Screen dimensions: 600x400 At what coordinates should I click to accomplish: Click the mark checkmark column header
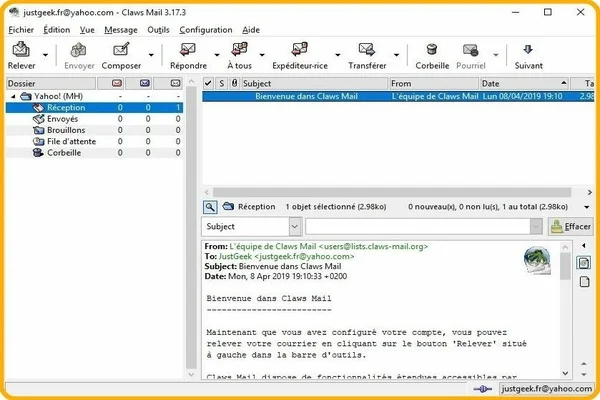tap(208, 83)
